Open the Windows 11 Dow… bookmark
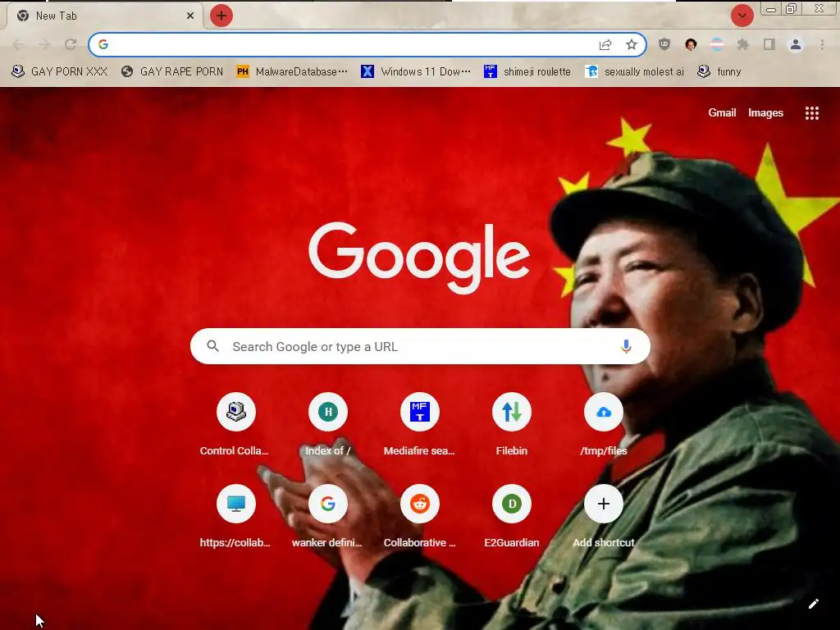 tap(416, 71)
